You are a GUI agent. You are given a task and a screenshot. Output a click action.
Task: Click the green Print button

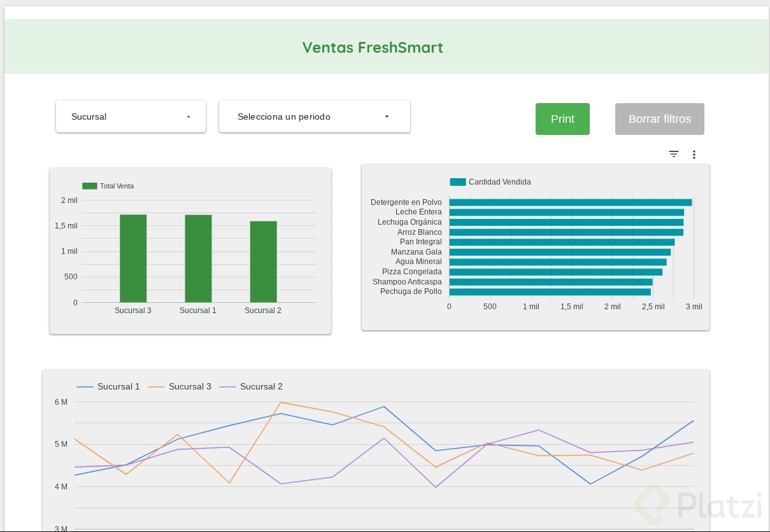pyautogui.click(x=562, y=119)
